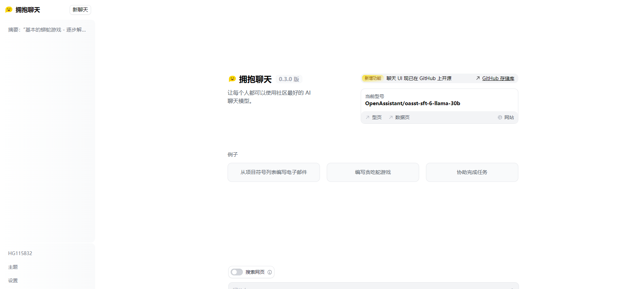Open 设置 (settings) in the sidebar
Viewport: 644px width, 289px height.
[13, 281]
